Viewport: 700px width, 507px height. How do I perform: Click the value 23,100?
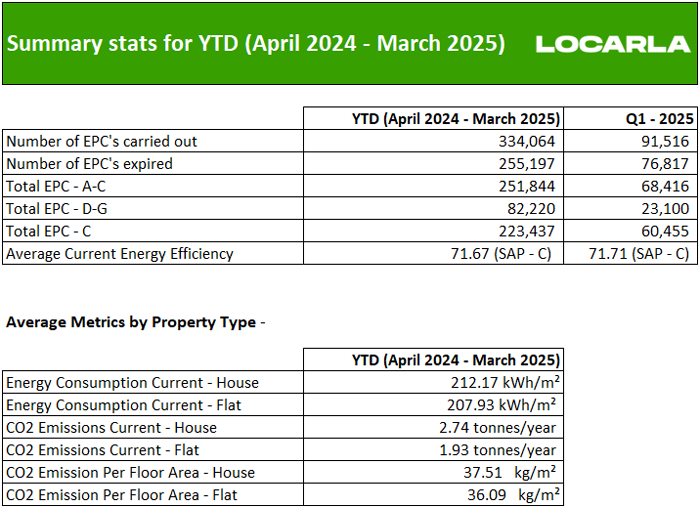click(665, 209)
